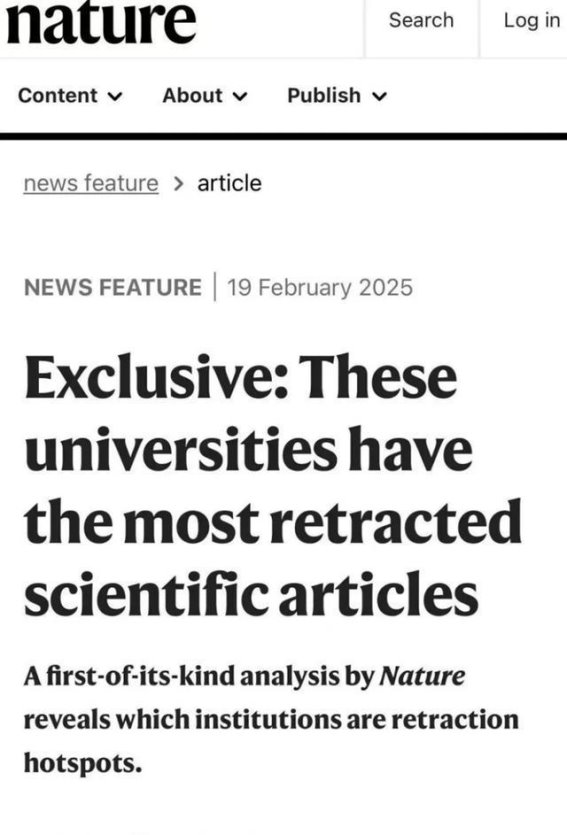Open the Publish menu label
Viewport: 567px width, 835px height.
point(324,96)
